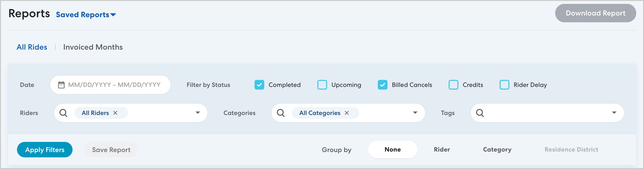This screenshot has height=169, width=644.
Task: Click the Download Report button
Action: pyautogui.click(x=595, y=13)
